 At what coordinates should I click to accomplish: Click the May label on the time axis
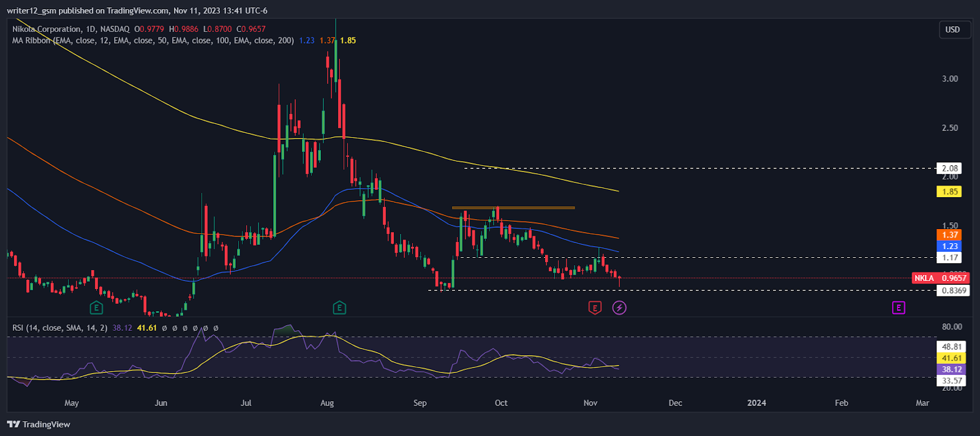[x=72, y=403]
